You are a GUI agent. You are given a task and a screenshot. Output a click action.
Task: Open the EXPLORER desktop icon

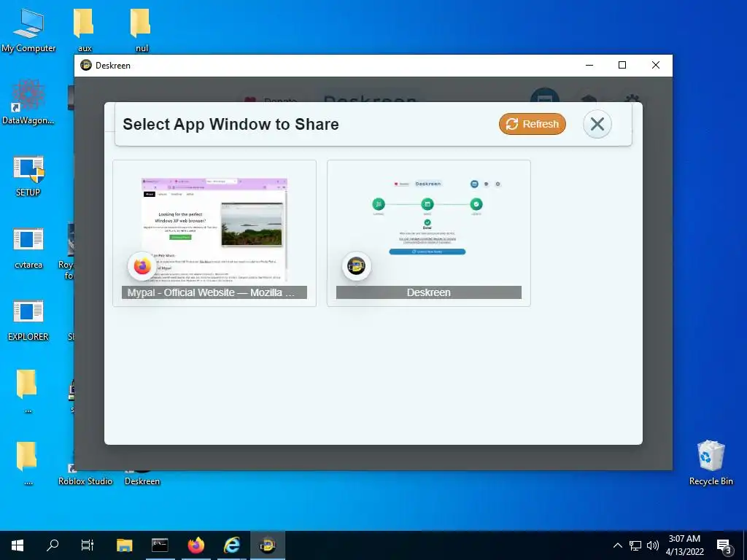point(28,320)
